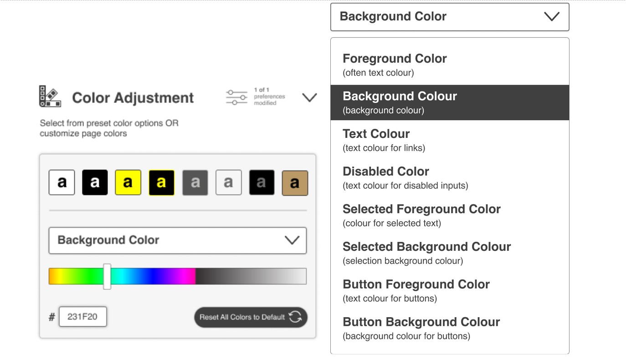Select the gray-on-black preset swatch
This screenshot has height=364, width=626.
[x=262, y=182]
